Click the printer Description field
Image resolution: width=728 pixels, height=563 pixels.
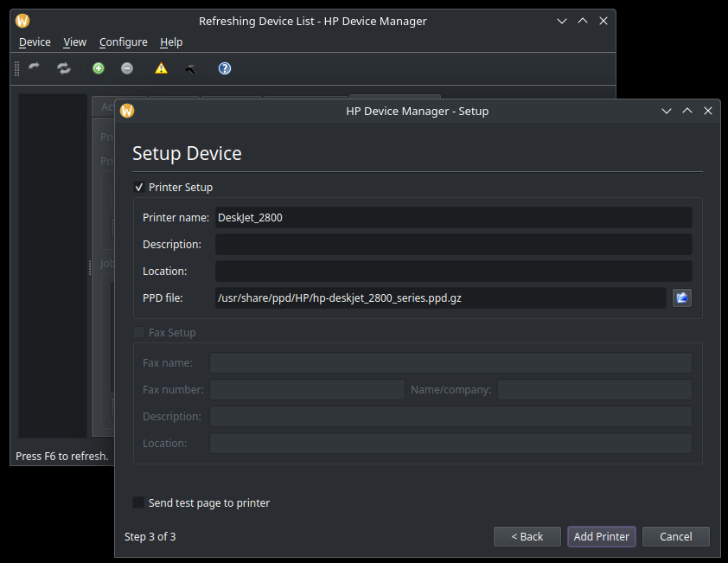click(x=454, y=245)
